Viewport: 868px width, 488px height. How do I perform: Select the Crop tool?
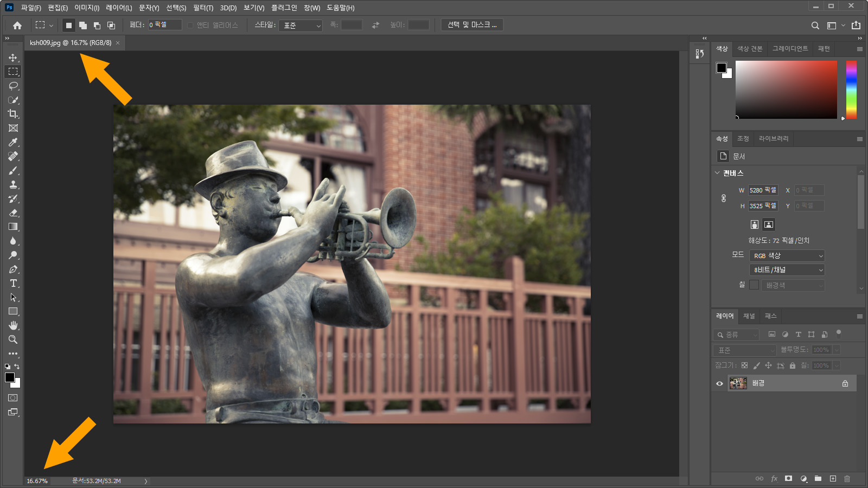[13, 114]
